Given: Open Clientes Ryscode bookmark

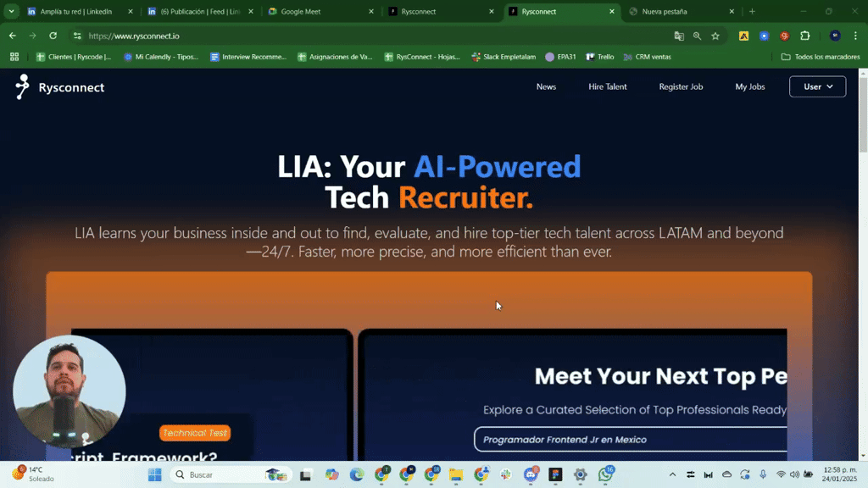Looking at the screenshot, I should 74,57.
